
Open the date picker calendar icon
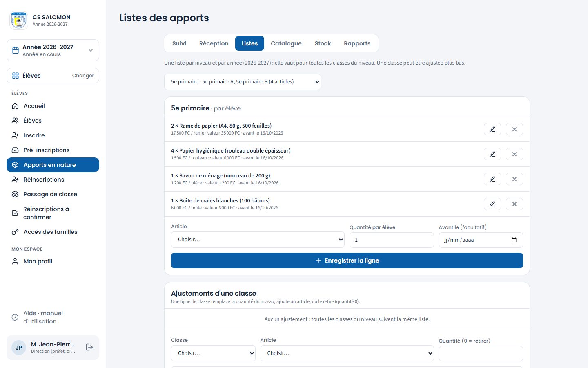pyautogui.click(x=514, y=240)
